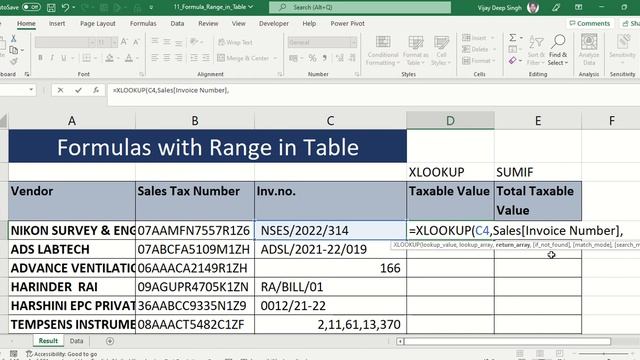The height and width of the screenshot is (360, 640).
Task: Click Vijay Deep Singh account picture
Action: coord(533,7)
